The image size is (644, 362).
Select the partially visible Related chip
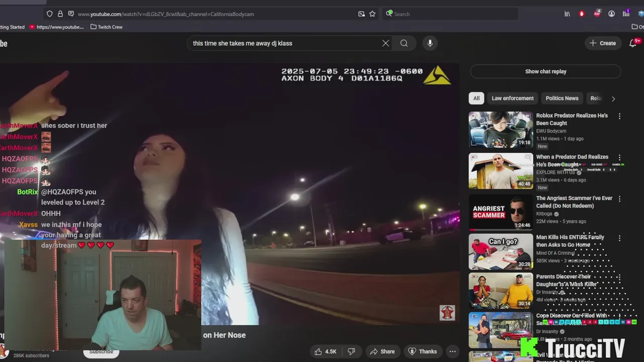tap(595, 98)
